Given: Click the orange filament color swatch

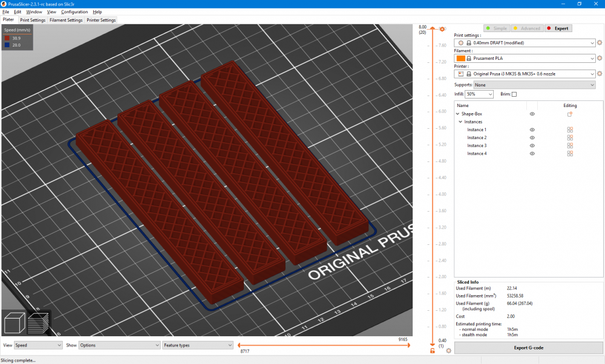Looking at the screenshot, I should (460, 59).
